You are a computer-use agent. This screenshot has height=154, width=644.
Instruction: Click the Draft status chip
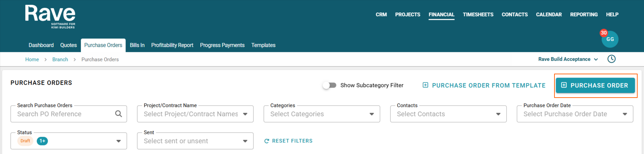click(25, 141)
